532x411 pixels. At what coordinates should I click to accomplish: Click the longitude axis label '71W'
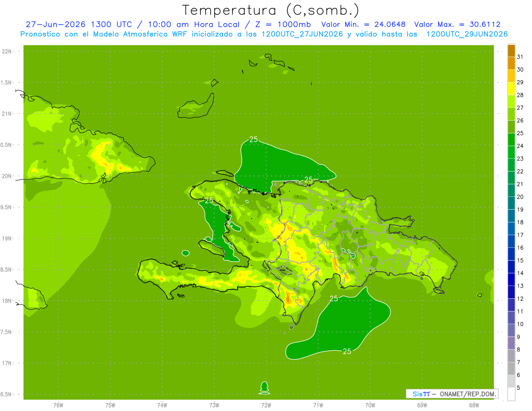tap(318, 405)
